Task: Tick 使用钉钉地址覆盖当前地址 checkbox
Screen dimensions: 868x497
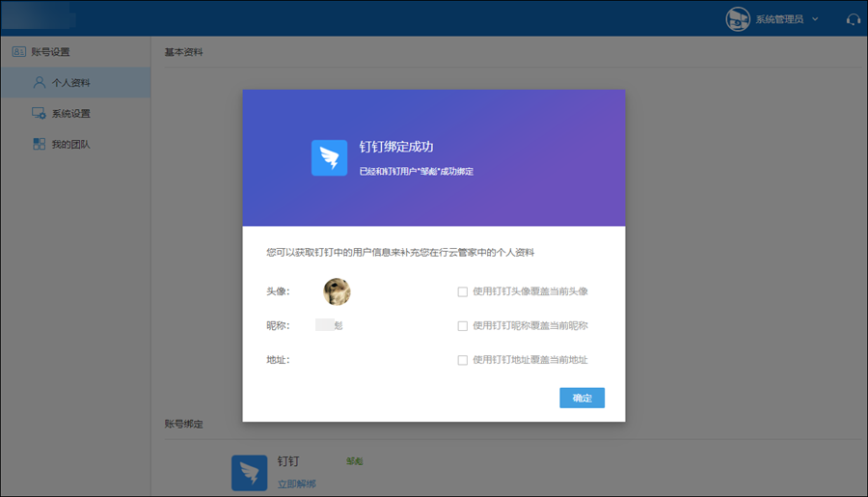Action: (462, 360)
